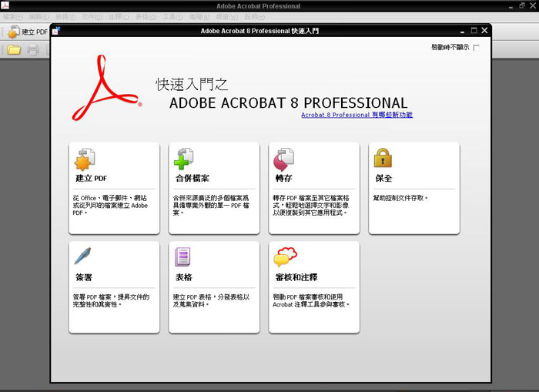Click the Open folder icon in main toolbar
Image resolution: width=539 pixels, height=392 pixels.
[x=14, y=50]
